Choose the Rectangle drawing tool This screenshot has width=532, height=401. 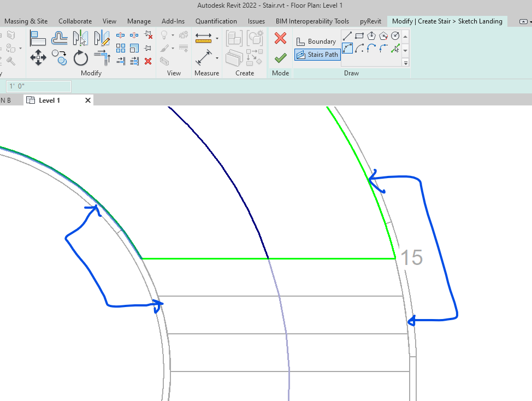tap(359, 36)
